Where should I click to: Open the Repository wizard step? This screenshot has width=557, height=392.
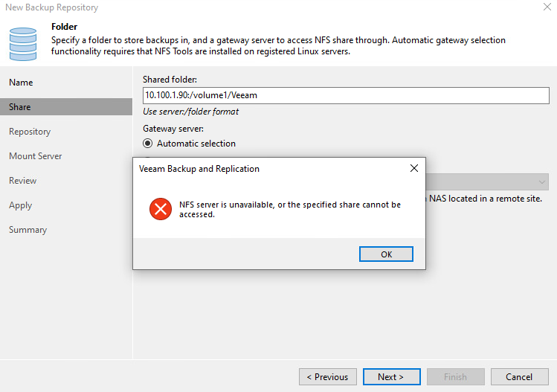pos(30,132)
